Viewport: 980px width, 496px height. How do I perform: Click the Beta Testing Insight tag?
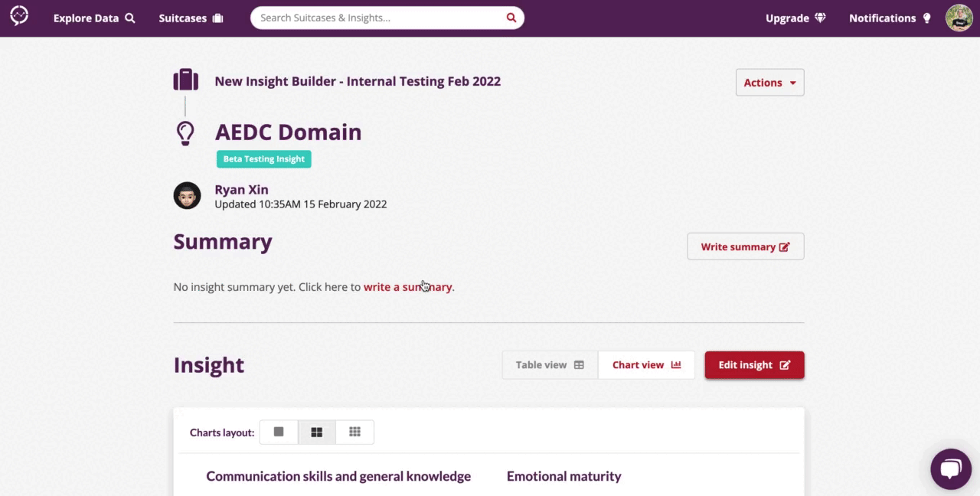coord(263,159)
